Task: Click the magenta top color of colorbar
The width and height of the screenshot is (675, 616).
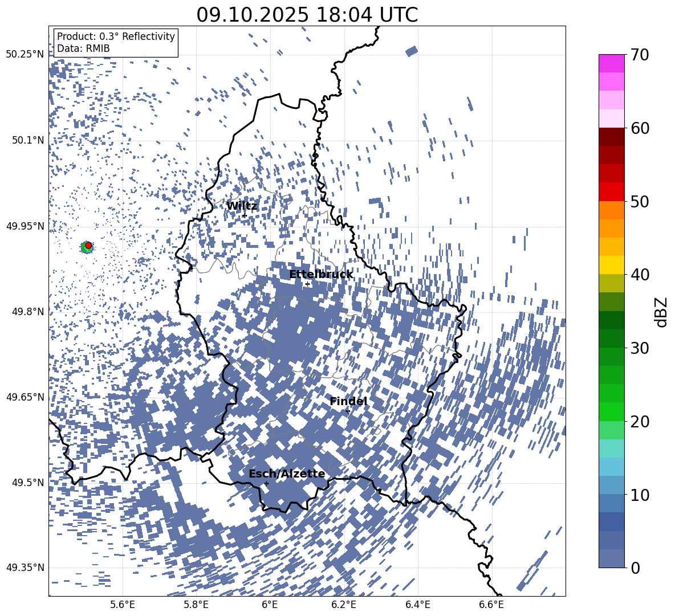Action: coord(611,63)
